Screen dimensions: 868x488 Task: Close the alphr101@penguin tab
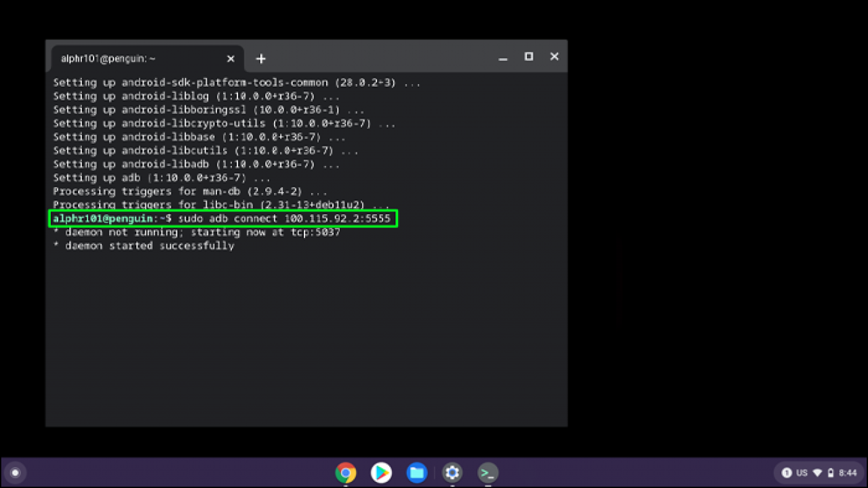(231, 59)
